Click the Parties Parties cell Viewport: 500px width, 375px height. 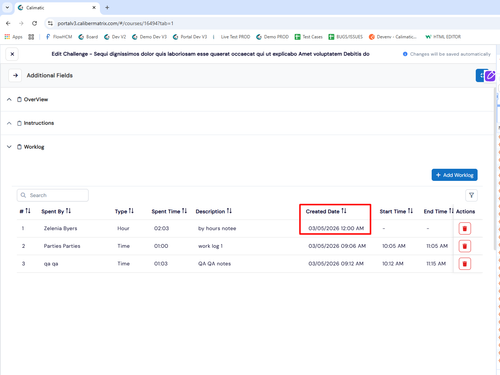(x=62, y=246)
